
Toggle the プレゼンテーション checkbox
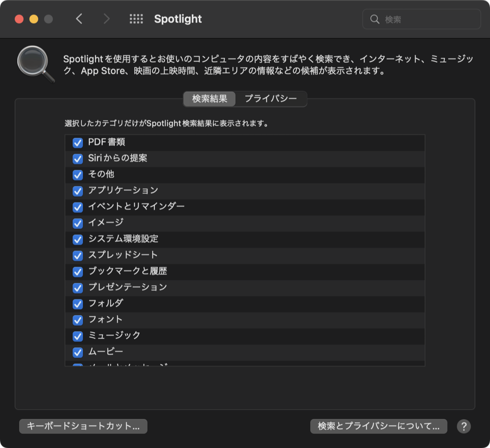(78, 288)
